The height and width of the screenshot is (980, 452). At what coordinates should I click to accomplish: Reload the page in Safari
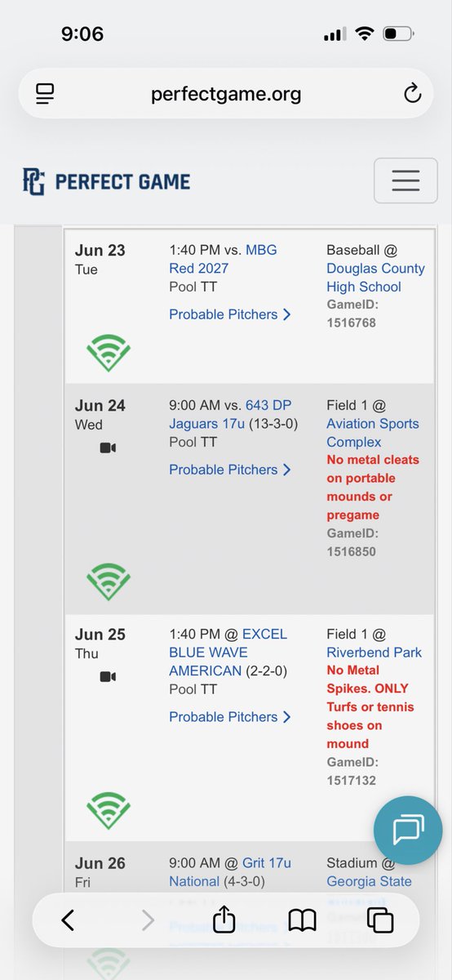pyautogui.click(x=413, y=94)
